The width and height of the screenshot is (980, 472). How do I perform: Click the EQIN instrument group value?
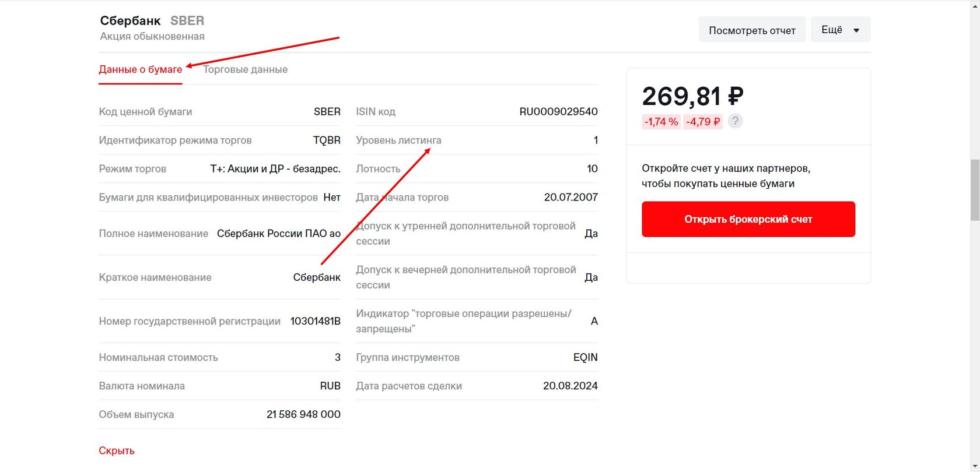point(585,357)
